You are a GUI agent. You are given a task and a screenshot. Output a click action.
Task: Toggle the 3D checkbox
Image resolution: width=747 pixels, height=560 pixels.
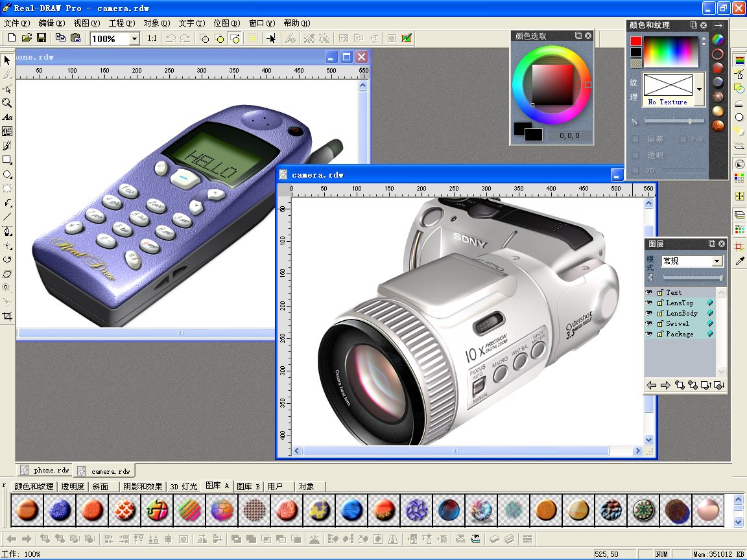click(635, 170)
